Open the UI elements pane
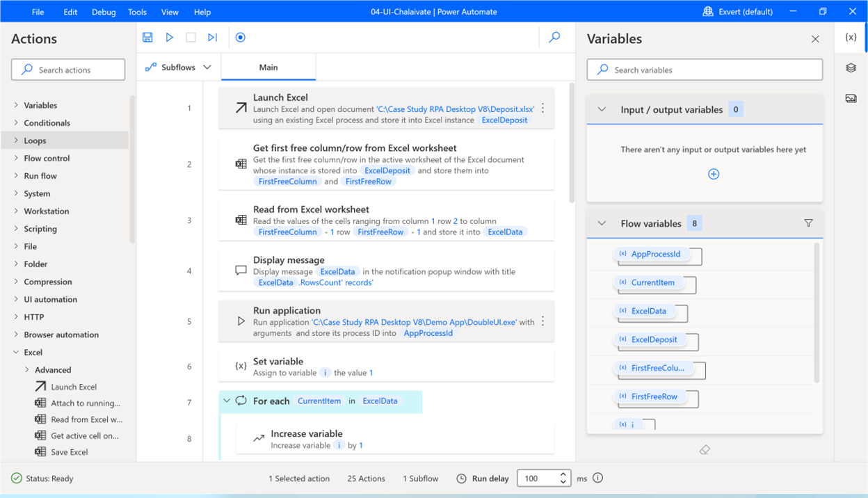This screenshot has height=498, width=868. click(851, 67)
